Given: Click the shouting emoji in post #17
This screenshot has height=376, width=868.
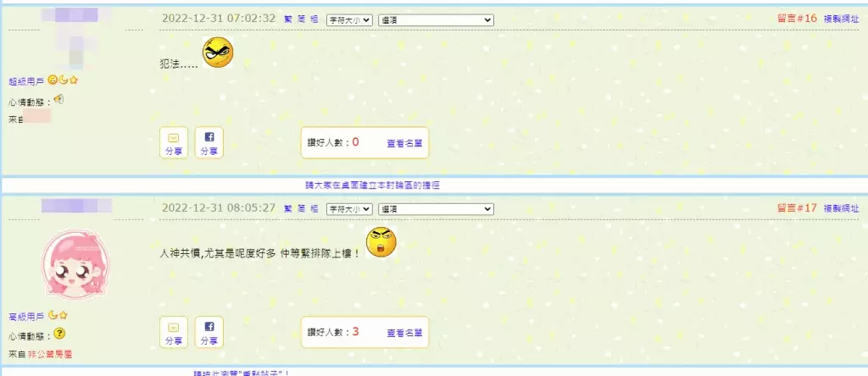Looking at the screenshot, I should pyautogui.click(x=381, y=242).
